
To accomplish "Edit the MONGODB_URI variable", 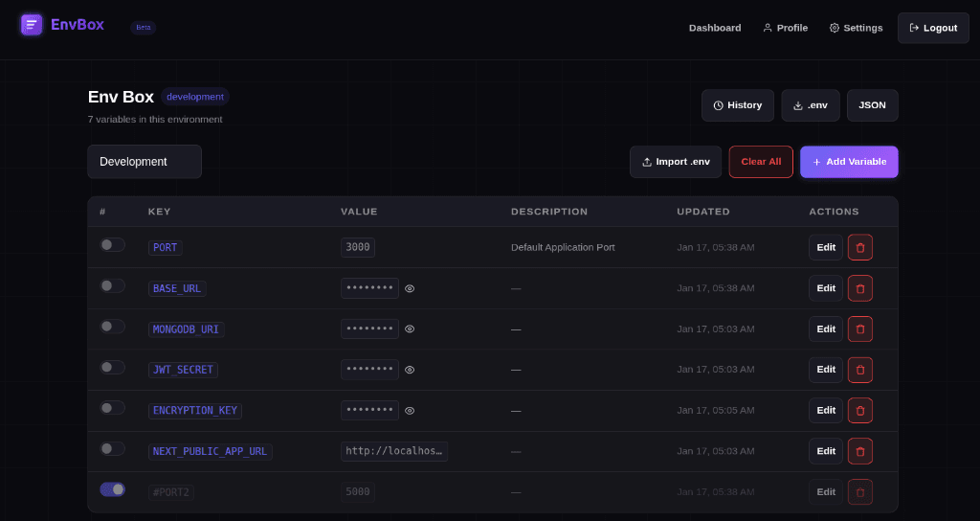I will [x=826, y=329].
